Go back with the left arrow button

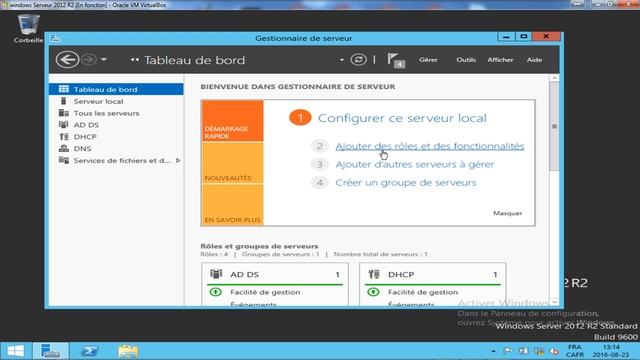pyautogui.click(x=67, y=60)
